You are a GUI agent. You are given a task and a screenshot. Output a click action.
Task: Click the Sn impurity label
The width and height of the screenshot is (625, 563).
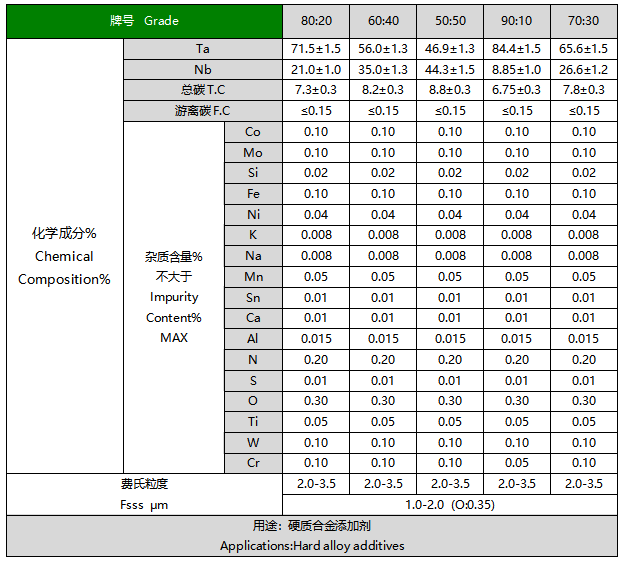253,297
